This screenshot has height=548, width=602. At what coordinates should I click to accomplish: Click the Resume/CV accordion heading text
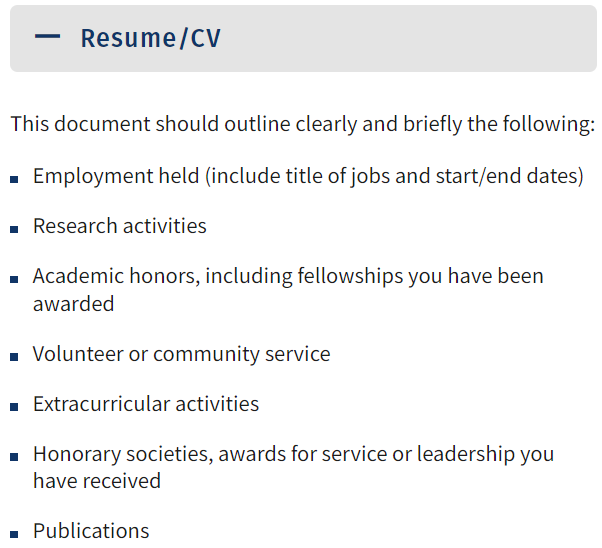pos(150,38)
